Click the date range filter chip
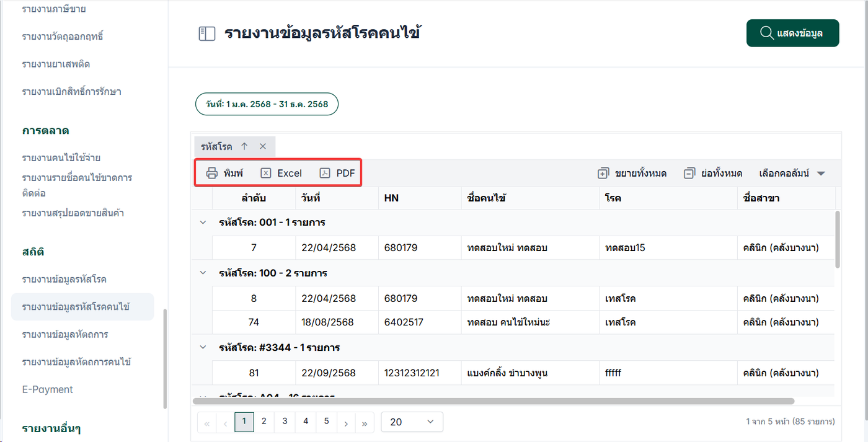The image size is (868, 442). [267, 104]
